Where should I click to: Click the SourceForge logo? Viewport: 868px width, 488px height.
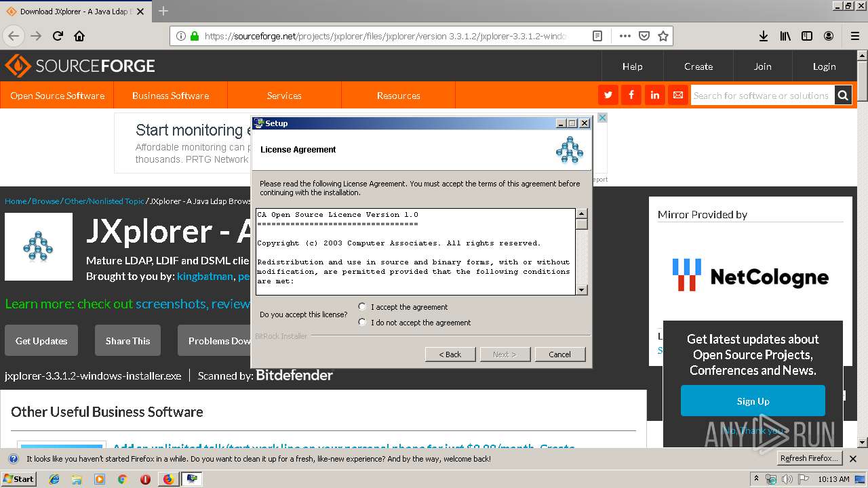coord(80,66)
